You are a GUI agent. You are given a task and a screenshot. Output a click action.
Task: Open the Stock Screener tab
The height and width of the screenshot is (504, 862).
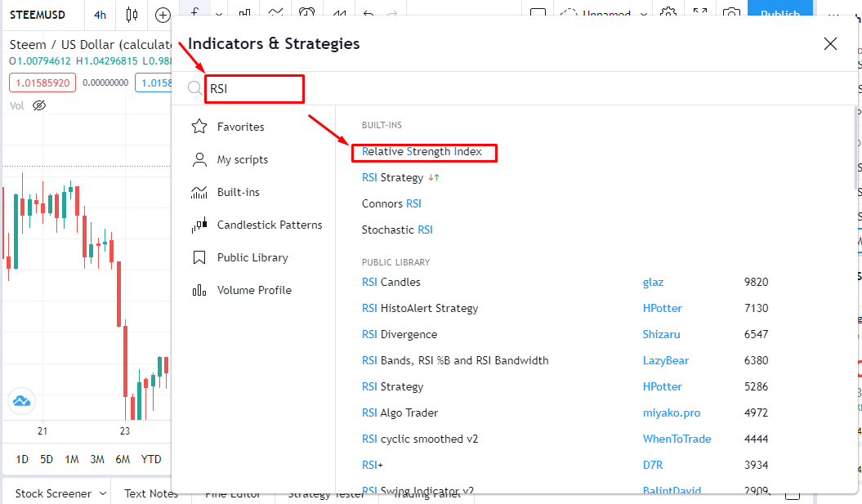point(53,493)
